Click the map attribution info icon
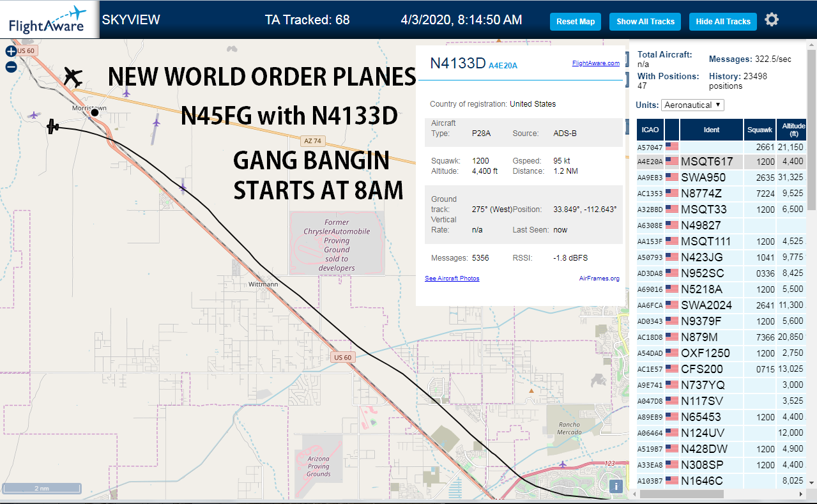The height and width of the screenshot is (504, 817). click(x=616, y=486)
